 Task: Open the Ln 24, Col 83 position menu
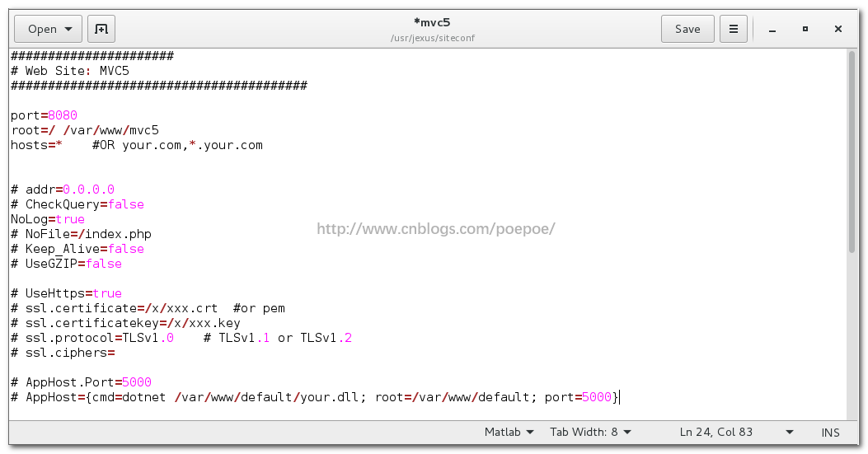[737, 432]
